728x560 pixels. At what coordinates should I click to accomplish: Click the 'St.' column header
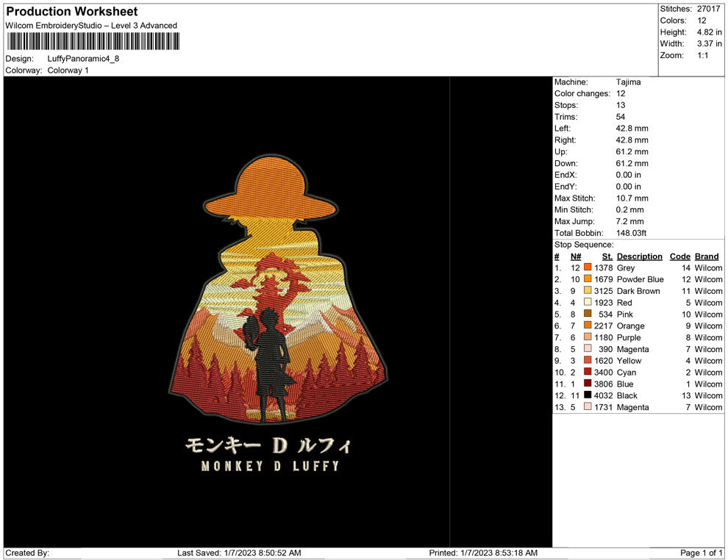pos(607,256)
